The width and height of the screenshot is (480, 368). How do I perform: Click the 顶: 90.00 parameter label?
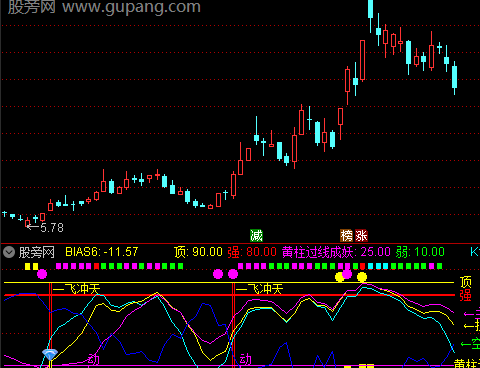point(198,252)
